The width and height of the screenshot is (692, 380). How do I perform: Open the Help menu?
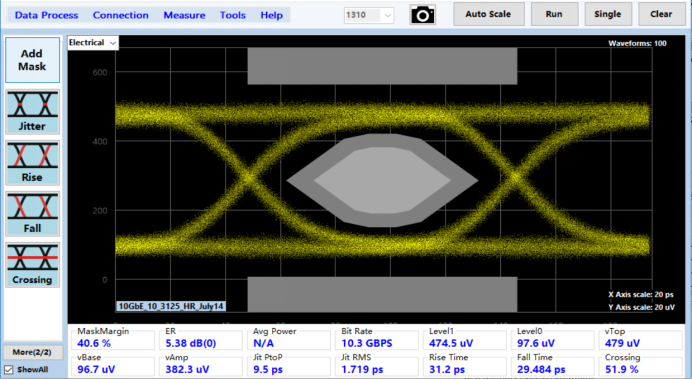tap(271, 15)
